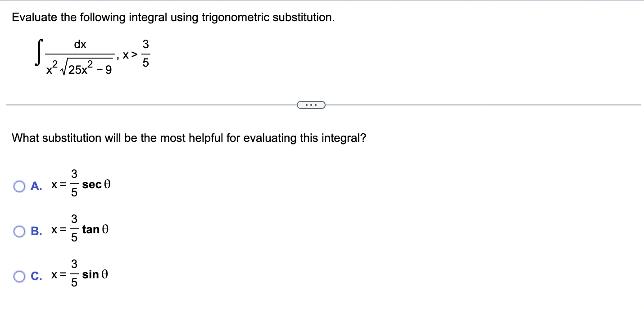Select radio button for option A

coord(19,186)
